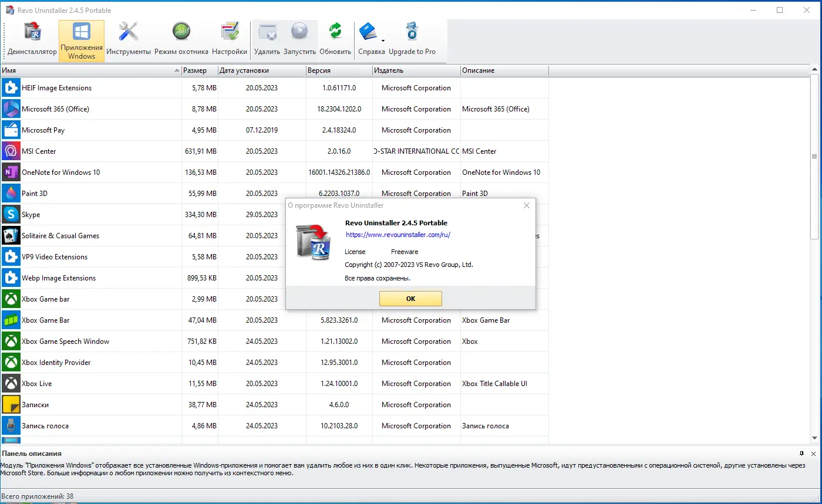Click the Удалить toolbar button
Viewport: 822px width, 504px height.
coord(267,40)
